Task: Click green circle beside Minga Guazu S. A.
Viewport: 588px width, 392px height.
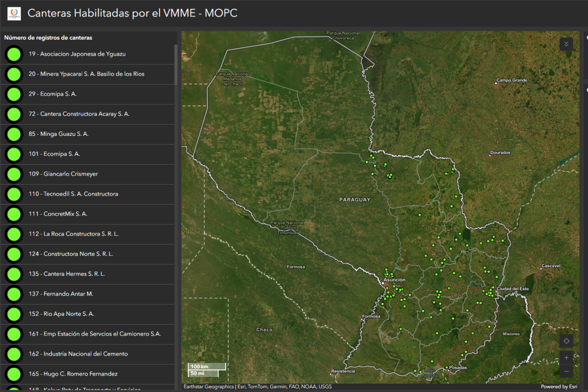Action: point(14,134)
